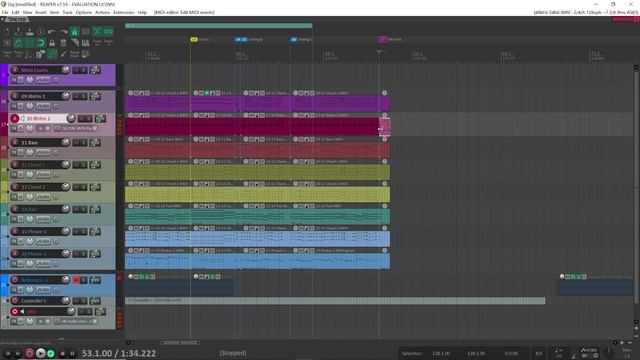This screenshot has height=360, width=640.
Task: Toggle the snap magnet toolbar icon
Action: (41, 42)
